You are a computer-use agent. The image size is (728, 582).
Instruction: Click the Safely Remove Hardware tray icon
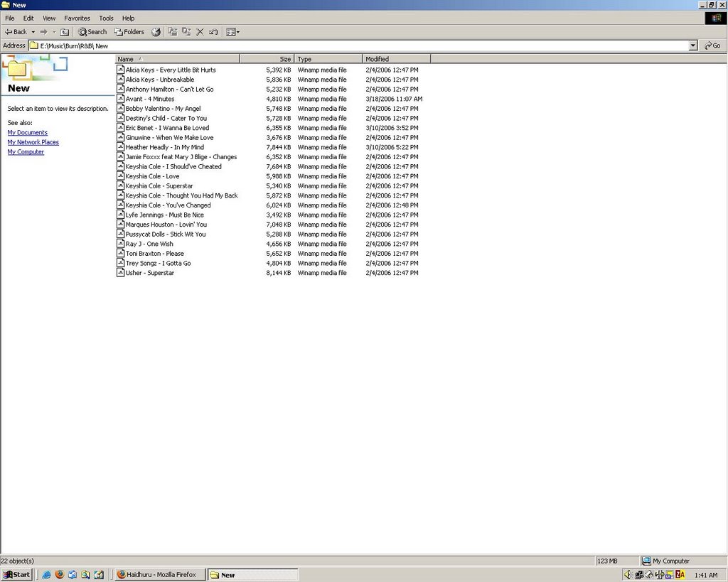650,575
